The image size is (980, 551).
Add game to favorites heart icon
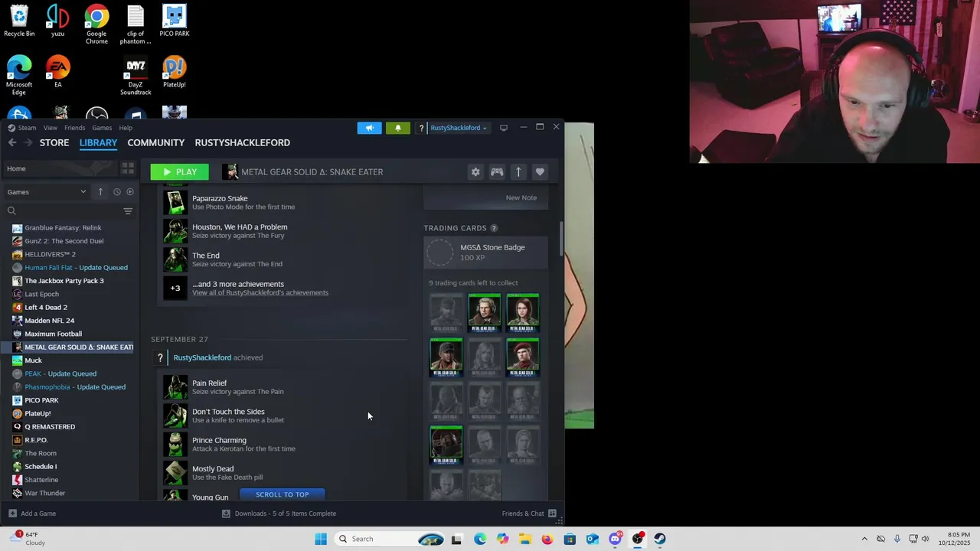click(540, 172)
